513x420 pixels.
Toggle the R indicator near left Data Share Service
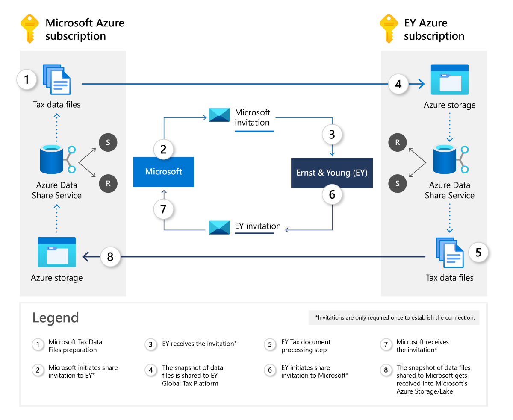click(x=108, y=183)
